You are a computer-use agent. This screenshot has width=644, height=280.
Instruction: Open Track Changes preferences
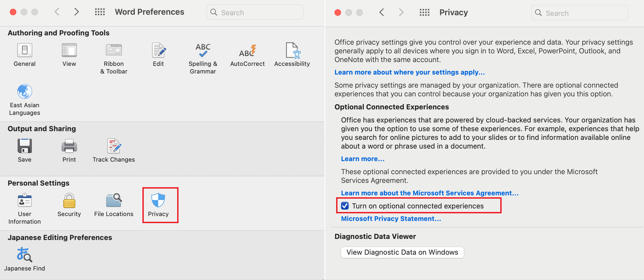114,151
